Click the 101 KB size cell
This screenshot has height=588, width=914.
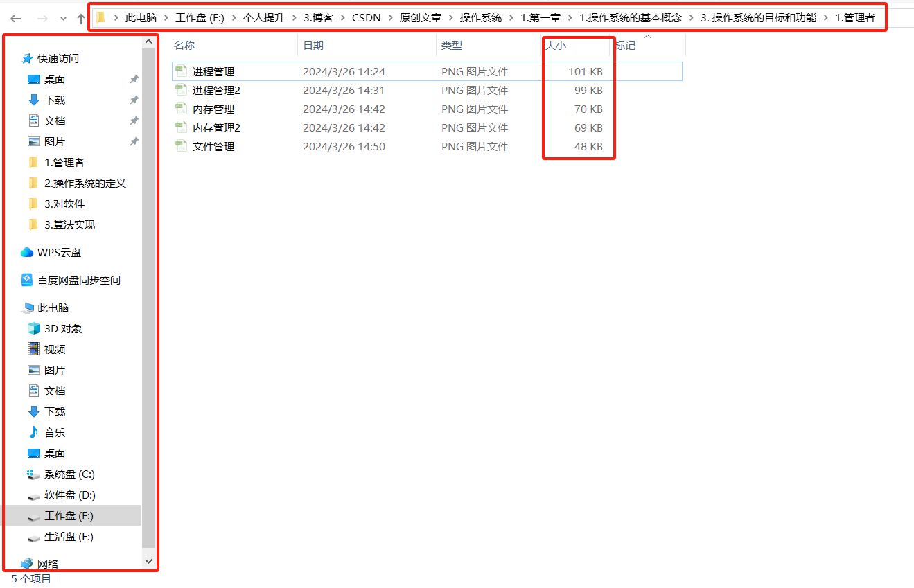pos(585,71)
